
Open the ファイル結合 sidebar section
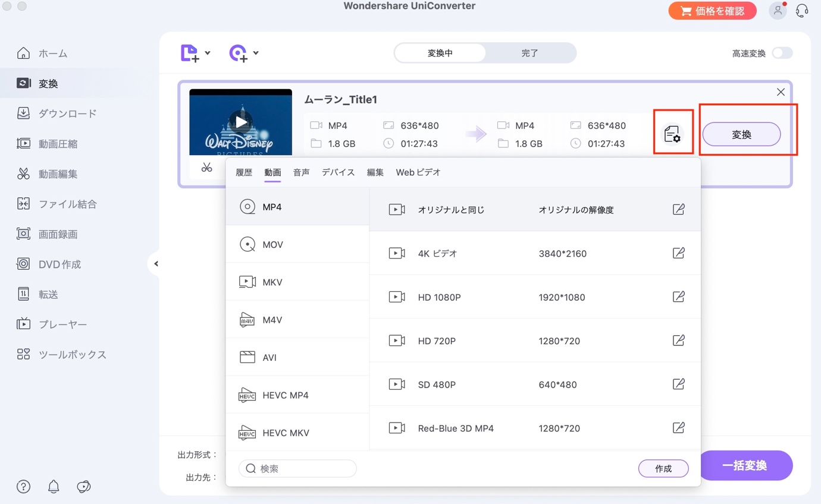point(57,204)
